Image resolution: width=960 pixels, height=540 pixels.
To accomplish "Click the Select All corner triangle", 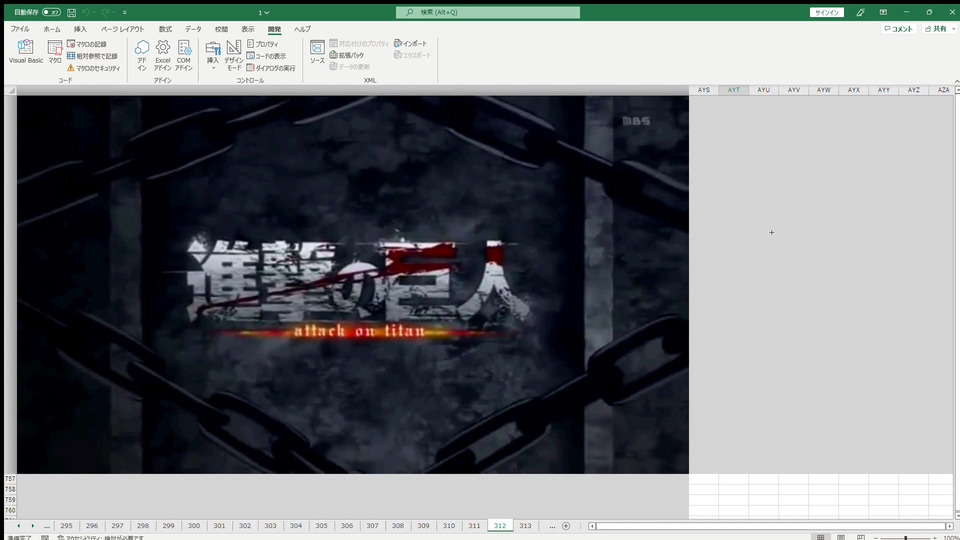I will tap(10, 91).
